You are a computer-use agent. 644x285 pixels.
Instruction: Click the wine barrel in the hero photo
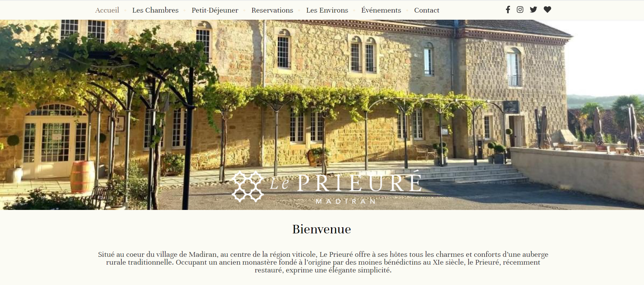tap(83, 177)
